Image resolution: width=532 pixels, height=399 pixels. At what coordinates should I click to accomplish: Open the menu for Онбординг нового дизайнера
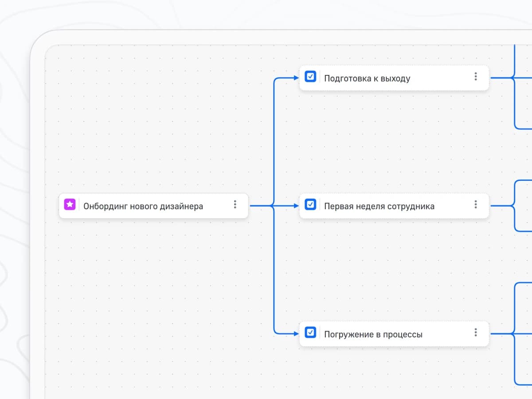click(x=235, y=204)
